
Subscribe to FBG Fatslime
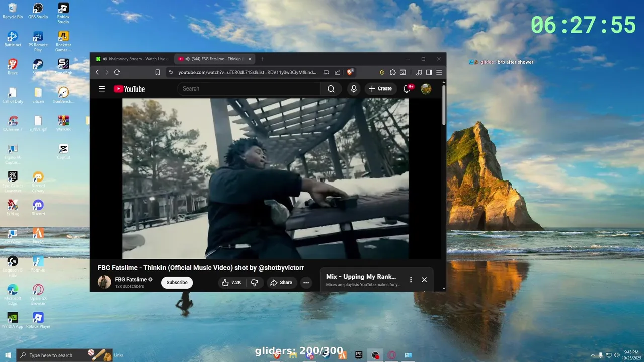click(x=177, y=283)
